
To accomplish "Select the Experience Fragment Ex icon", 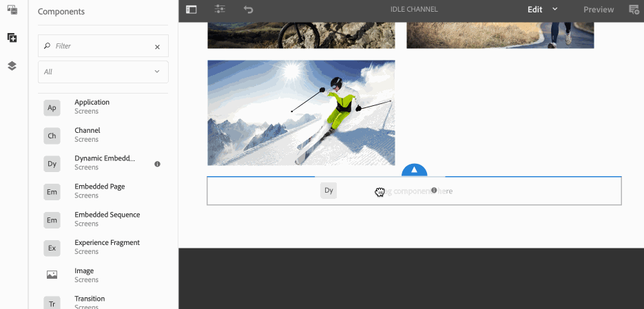I will (x=52, y=248).
